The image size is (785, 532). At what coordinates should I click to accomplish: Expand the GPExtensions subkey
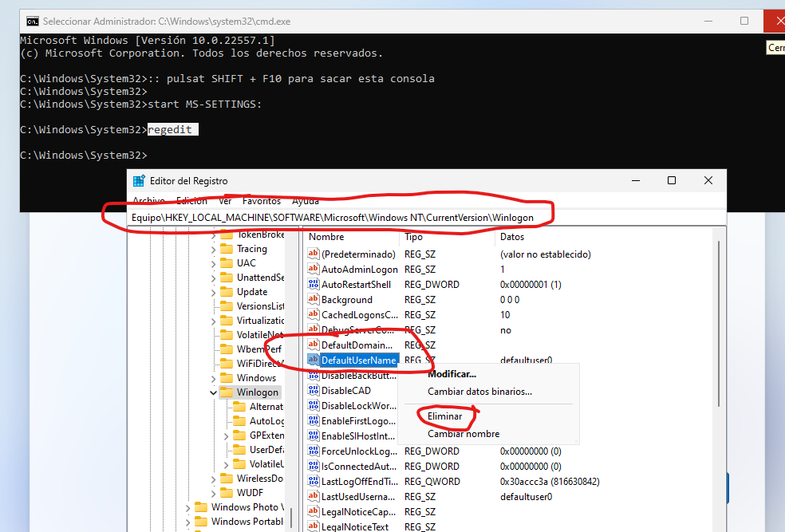[x=226, y=435]
